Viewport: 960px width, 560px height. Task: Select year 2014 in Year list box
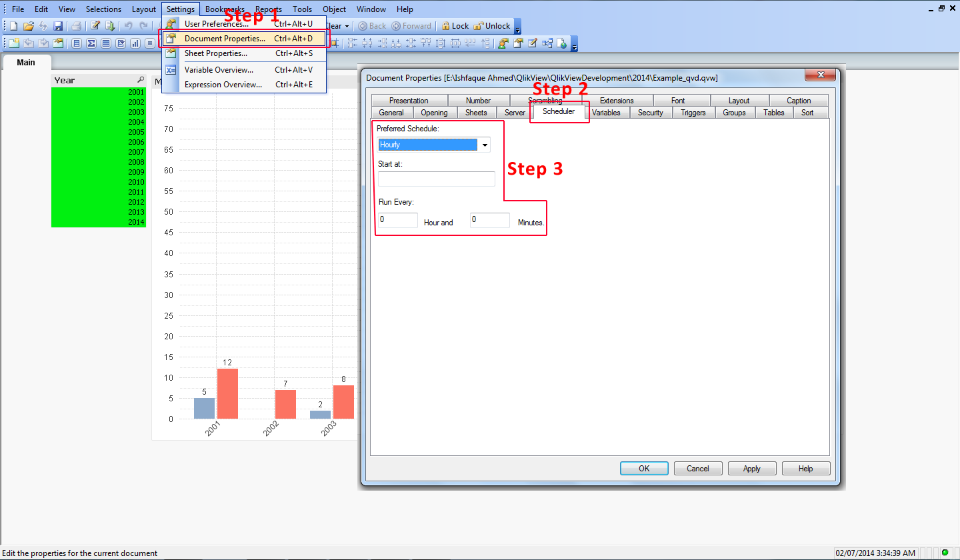99,222
